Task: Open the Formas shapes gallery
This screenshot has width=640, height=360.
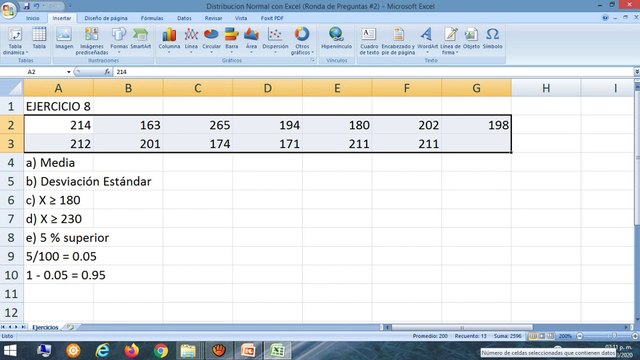Action: click(119, 40)
